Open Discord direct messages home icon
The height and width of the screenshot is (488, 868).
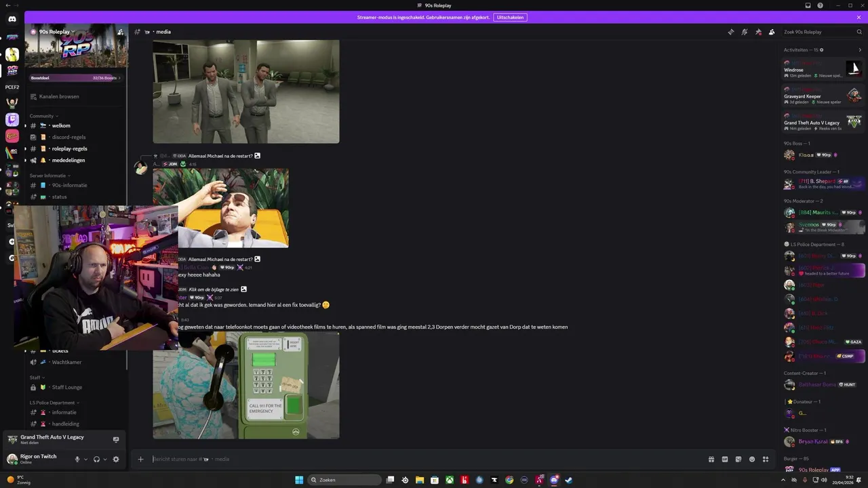[12, 19]
